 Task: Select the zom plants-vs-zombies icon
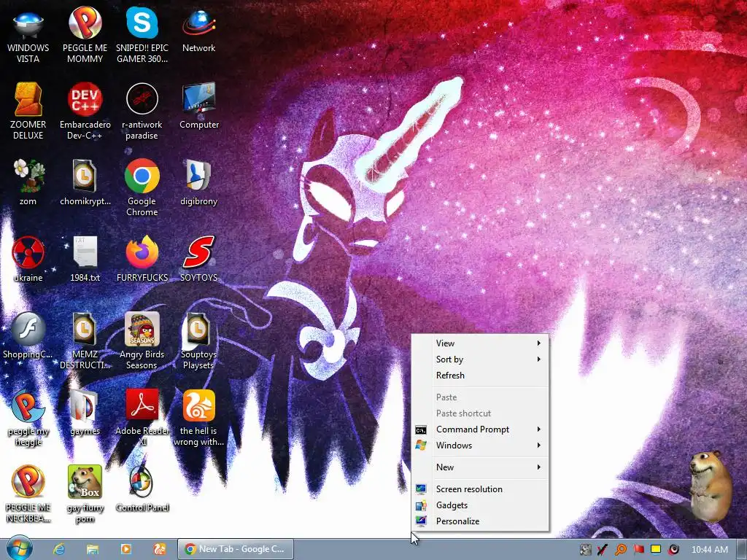pyautogui.click(x=28, y=183)
